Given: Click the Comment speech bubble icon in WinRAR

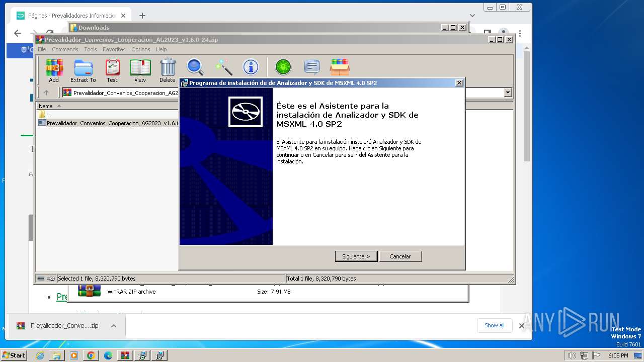Looking at the screenshot, I should [x=312, y=67].
